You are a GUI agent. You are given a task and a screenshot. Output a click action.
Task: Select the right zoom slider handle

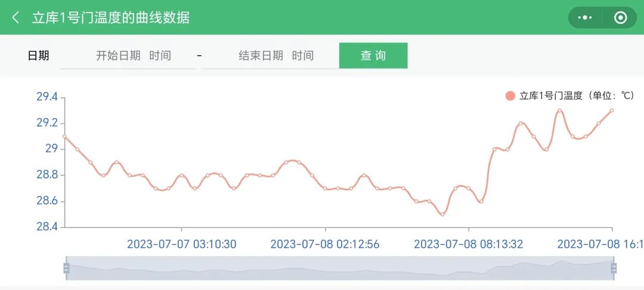click(614, 269)
